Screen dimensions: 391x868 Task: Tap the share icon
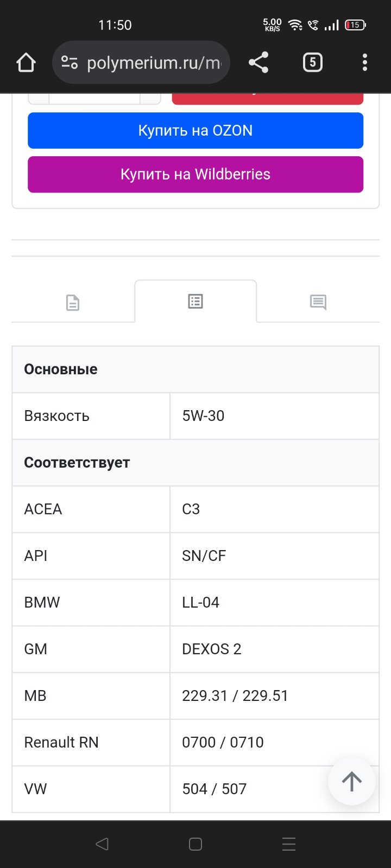click(x=258, y=63)
